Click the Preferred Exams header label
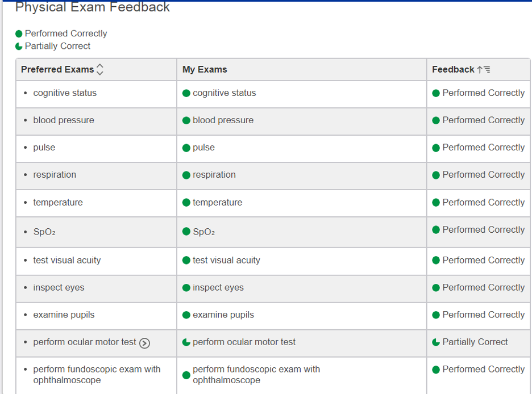532x394 pixels. (x=57, y=69)
